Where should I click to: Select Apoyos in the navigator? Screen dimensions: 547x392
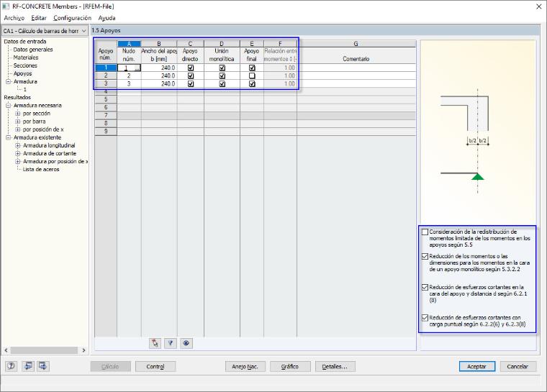23,73
